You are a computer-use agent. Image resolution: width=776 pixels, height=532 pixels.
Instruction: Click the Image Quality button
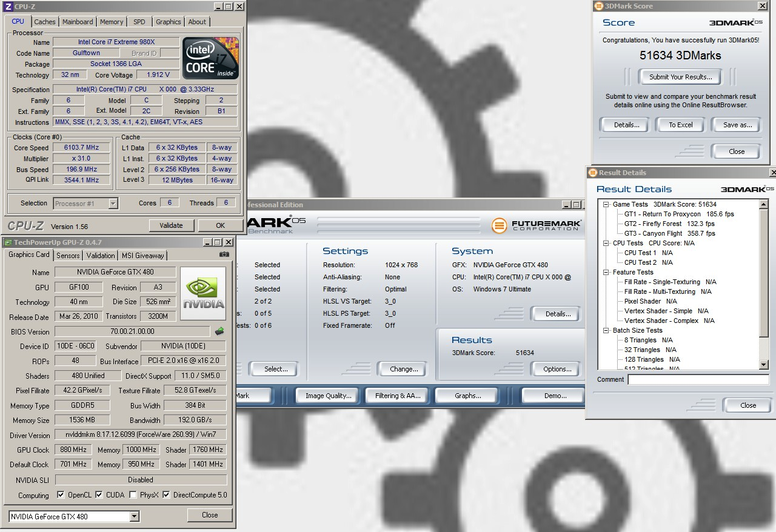click(x=328, y=396)
